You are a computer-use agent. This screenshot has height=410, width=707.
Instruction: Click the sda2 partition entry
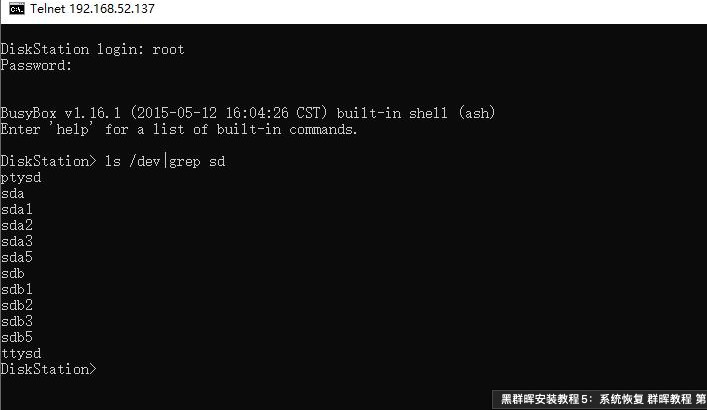click(16, 225)
